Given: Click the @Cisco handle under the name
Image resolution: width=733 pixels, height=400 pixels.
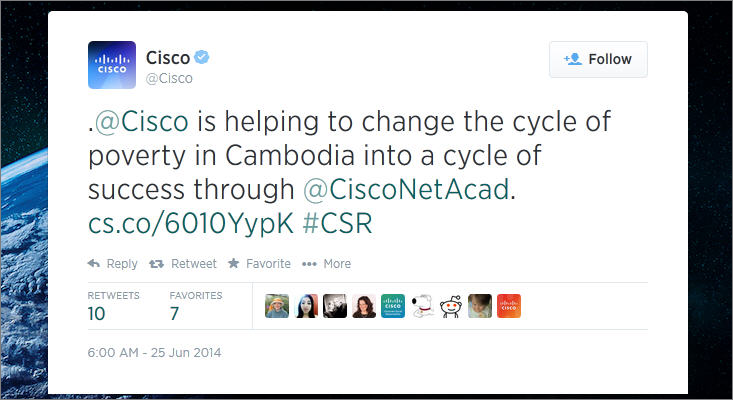Looking at the screenshot, I should click(x=169, y=77).
